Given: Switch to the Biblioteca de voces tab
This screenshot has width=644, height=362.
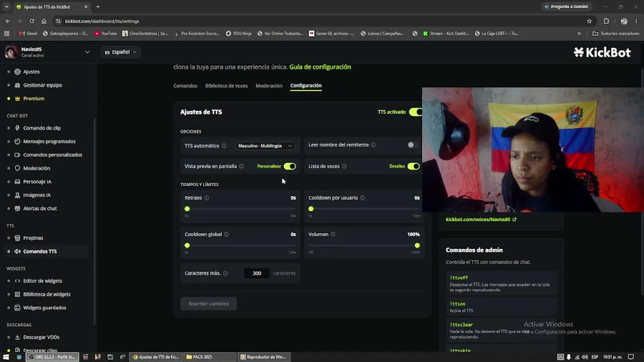Looking at the screenshot, I should click(226, 86).
